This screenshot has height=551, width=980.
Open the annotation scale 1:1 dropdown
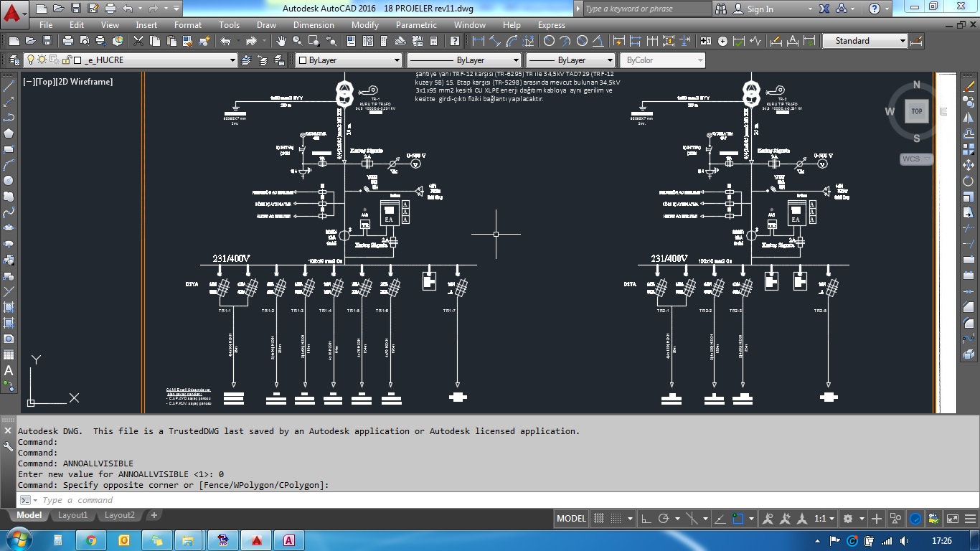(x=824, y=519)
